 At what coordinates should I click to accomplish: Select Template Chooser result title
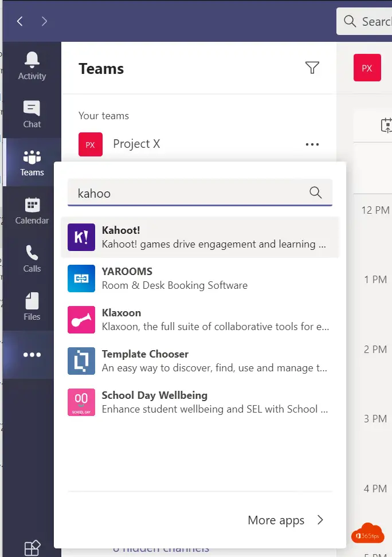click(x=145, y=354)
